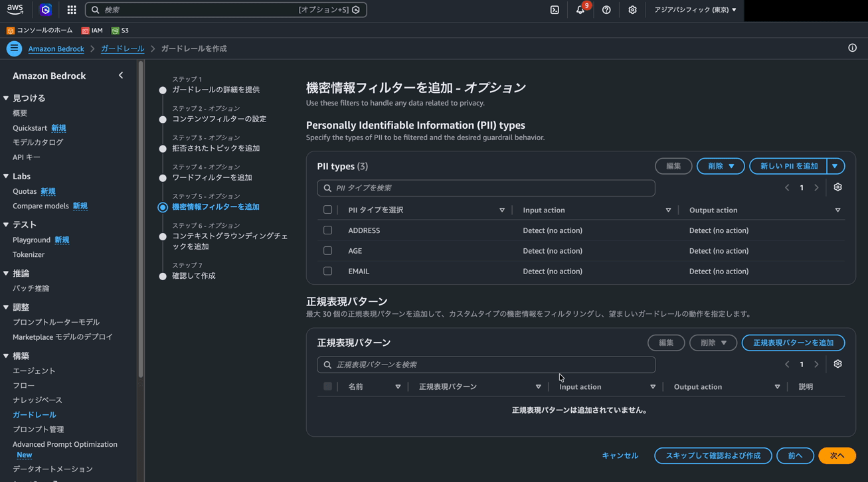868x482 pixels.
Task: Select step 1 ガードレールの詳細を提供
Action: coord(216,90)
